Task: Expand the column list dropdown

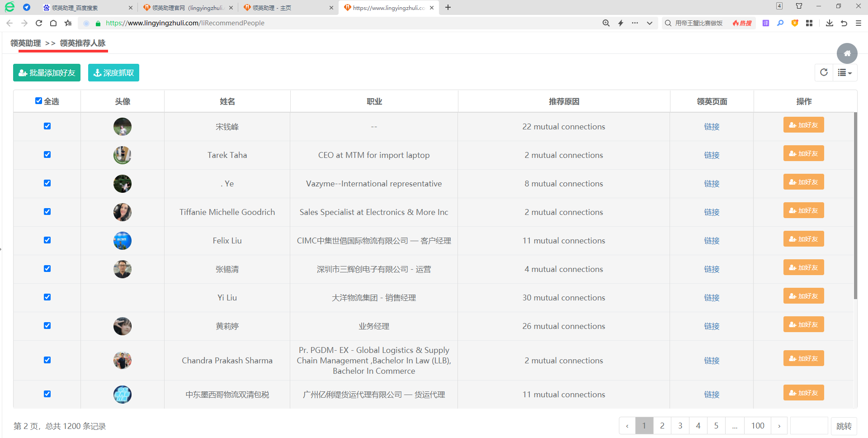Action: coord(844,73)
